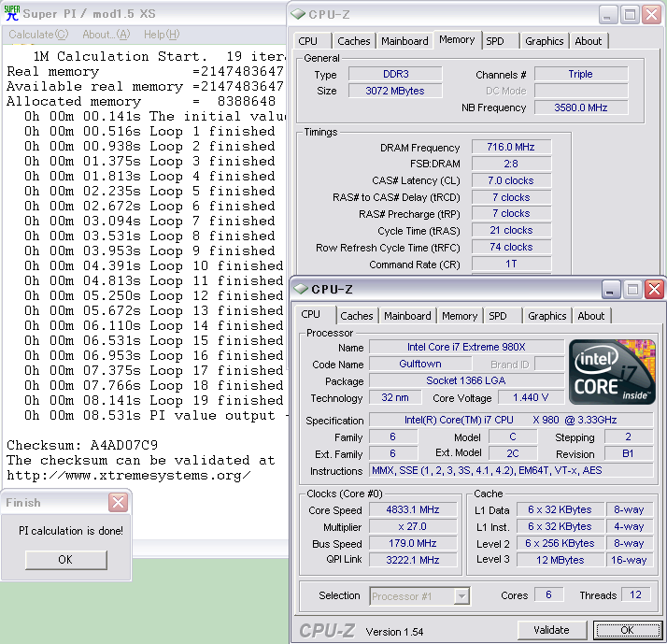This screenshot has width=667, height=644.
Task: Click the Processor Name field value
Action: (x=466, y=347)
